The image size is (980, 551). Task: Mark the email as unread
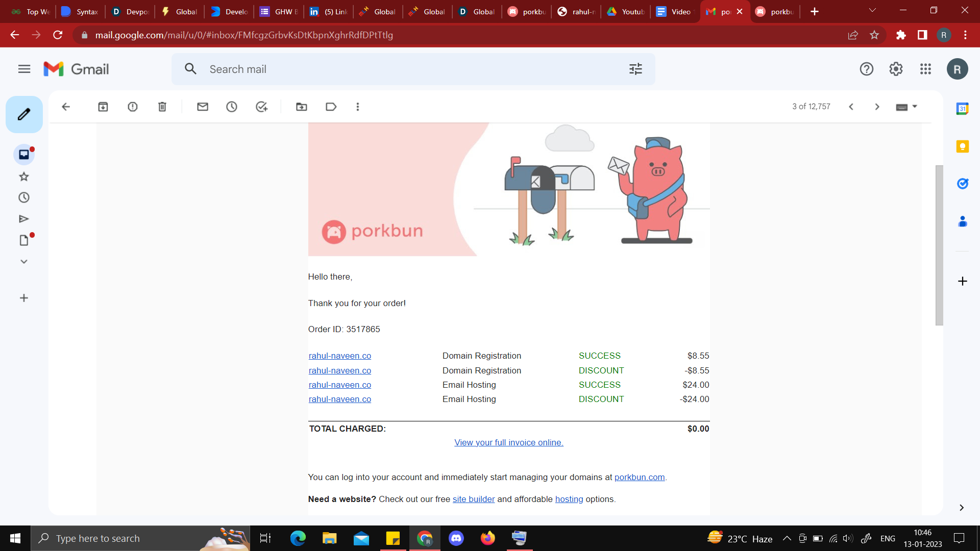coord(203,107)
